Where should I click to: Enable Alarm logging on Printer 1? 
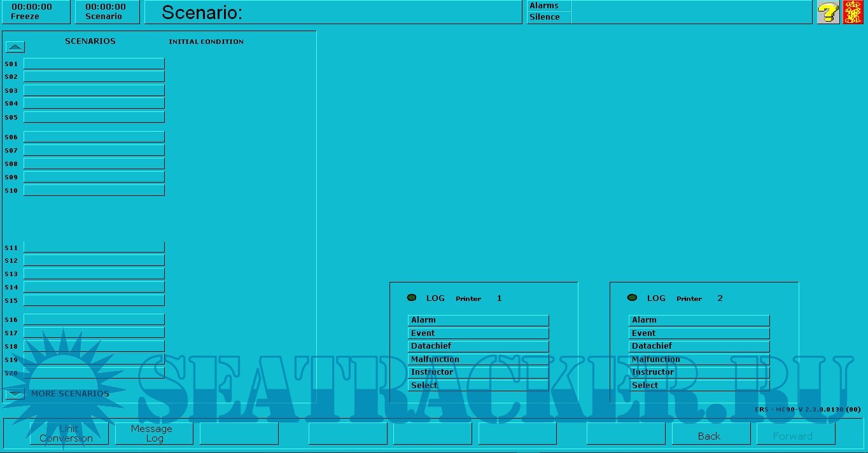(478, 319)
